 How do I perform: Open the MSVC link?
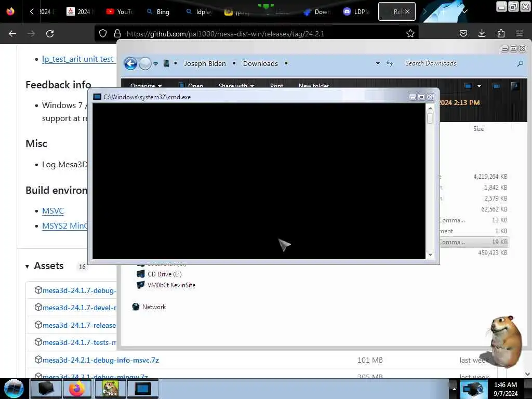(x=53, y=211)
